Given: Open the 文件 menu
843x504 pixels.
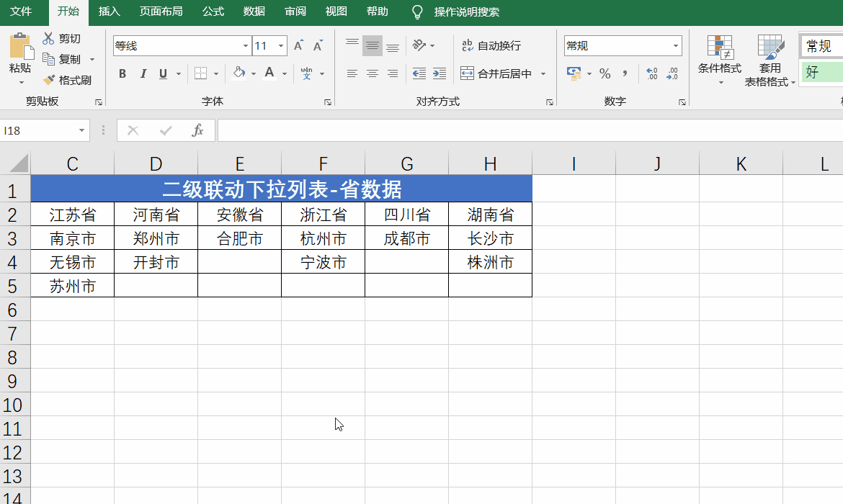Looking at the screenshot, I should pyautogui.click(x=21, y=12).
